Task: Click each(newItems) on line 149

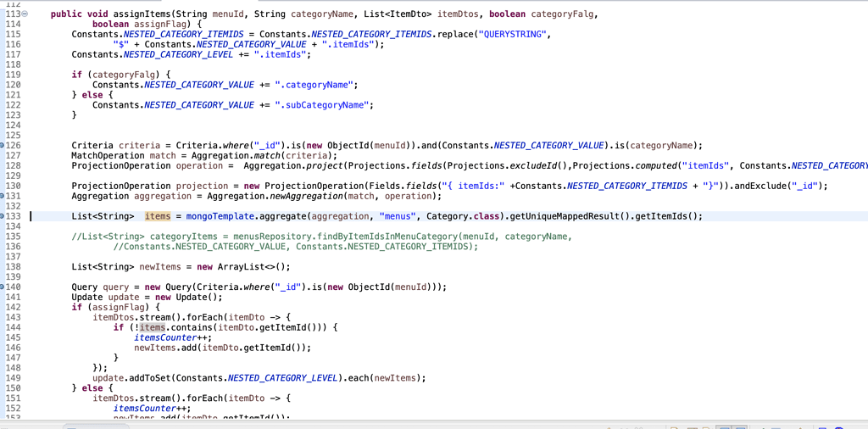Action: [x=384, y=378]
